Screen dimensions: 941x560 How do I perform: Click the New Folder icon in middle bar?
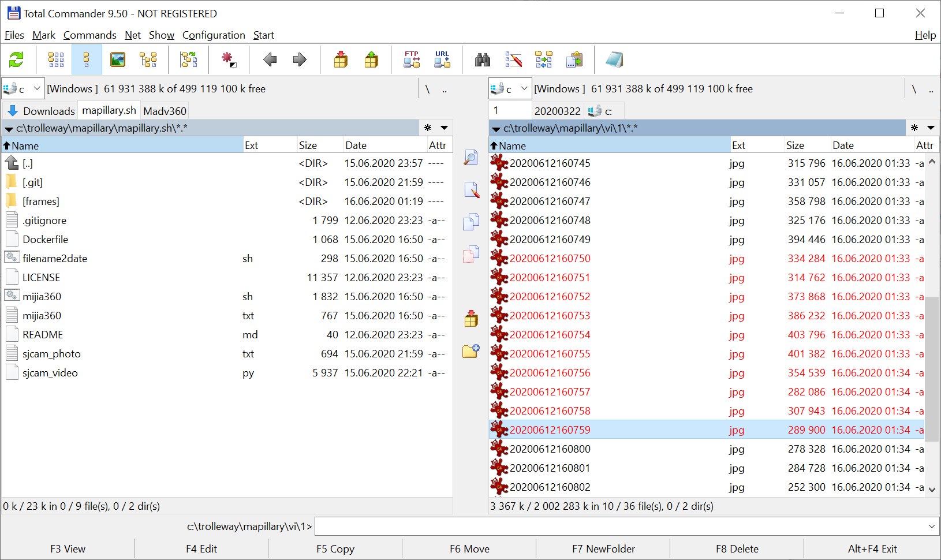[x=471, y=350]
